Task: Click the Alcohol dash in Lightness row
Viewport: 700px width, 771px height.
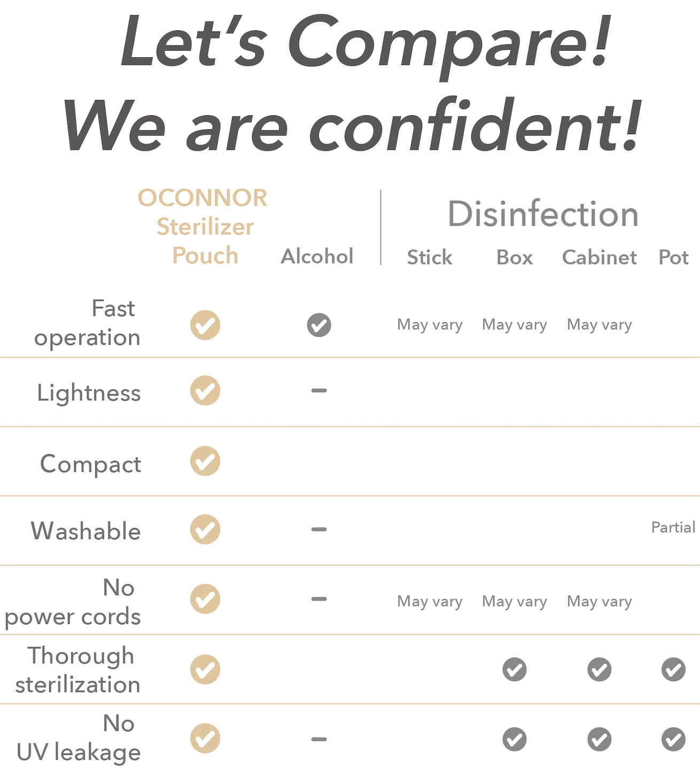Action: tap(319, 391)
